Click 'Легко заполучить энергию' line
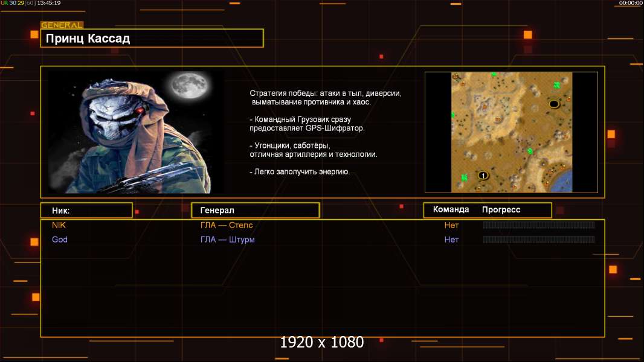The height and width of the screenshot is (362, 644). click(x=300, y=172)
